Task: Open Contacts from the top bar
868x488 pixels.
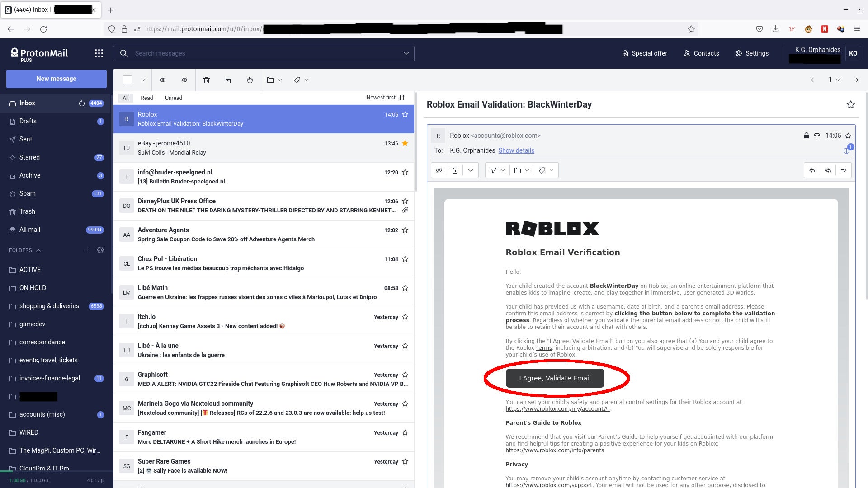Action: tap(701, 53)
